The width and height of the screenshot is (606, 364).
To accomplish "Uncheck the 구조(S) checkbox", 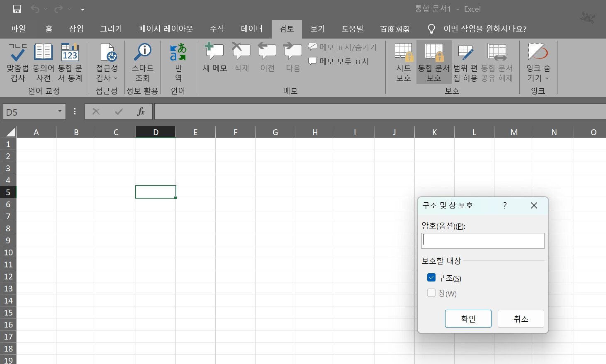I will (x=431, y=278).
